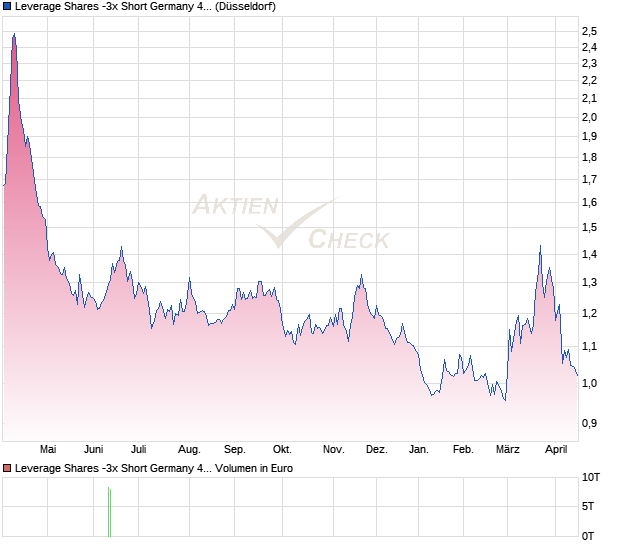This screenshot has height=546, width=620.
Task: Select the 'Aug.' label on time axis
Action: click(189, 450)
